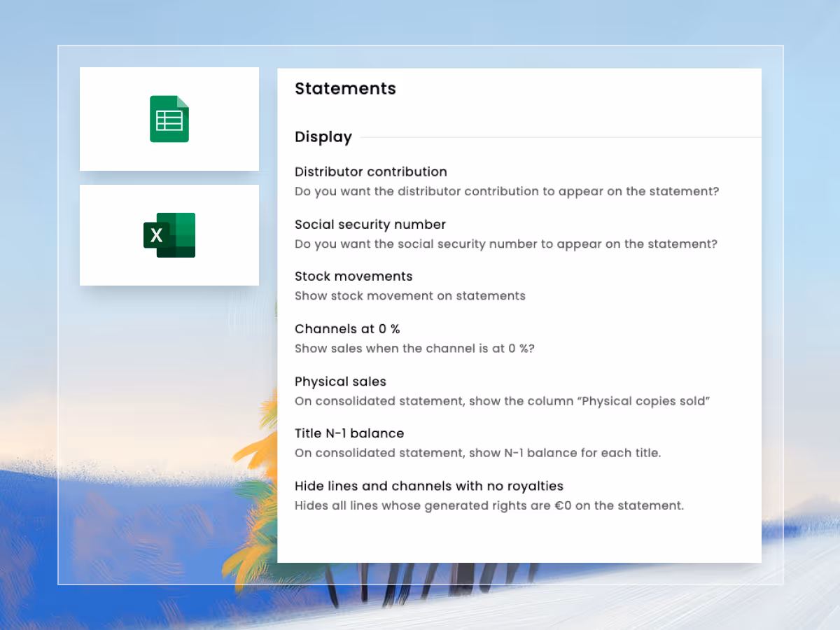Click the Microsoft Excel icon
Viewport: 840px width, 630px height.
[169, 235]
